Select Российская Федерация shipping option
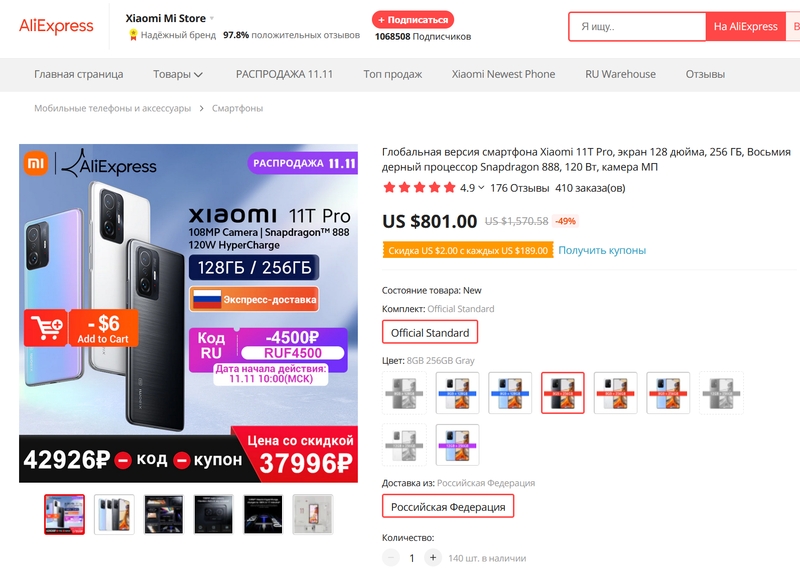 pyautogui.click(x=448, y=507)
